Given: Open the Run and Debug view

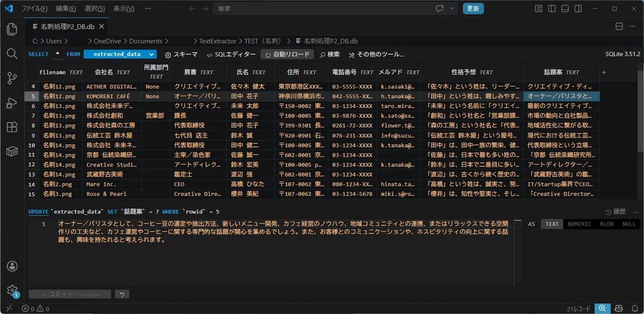Looking at the screenshot, I should pyautogui.click(x=12, y=103).
